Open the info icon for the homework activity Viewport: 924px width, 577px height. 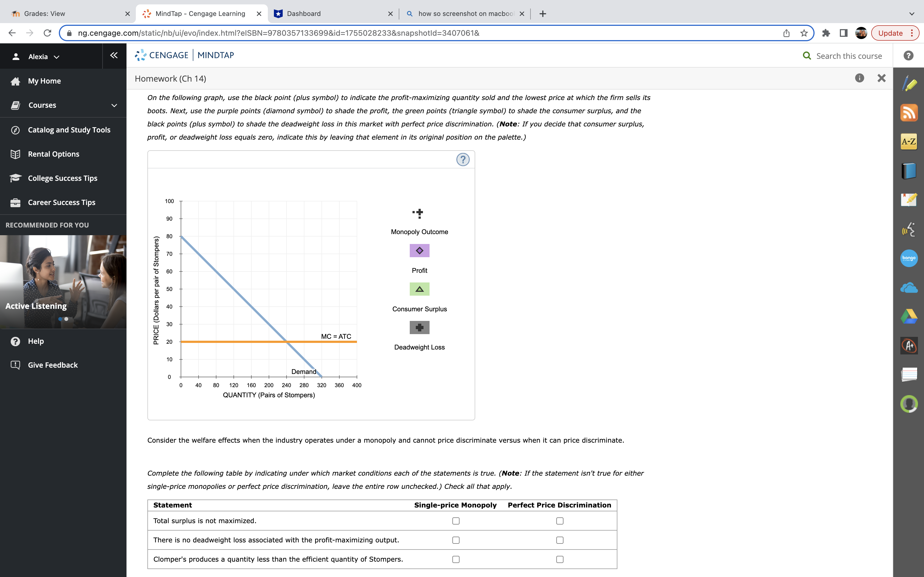(859, 78)
